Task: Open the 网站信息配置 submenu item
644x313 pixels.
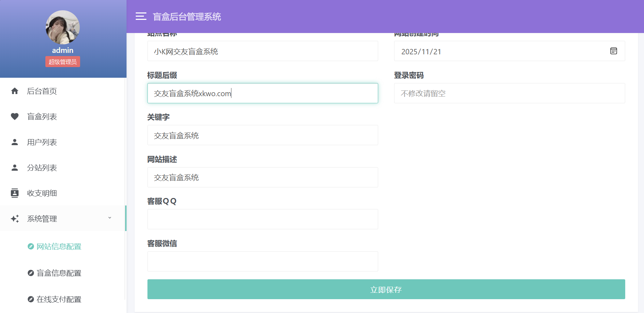Action: point(59,247)
